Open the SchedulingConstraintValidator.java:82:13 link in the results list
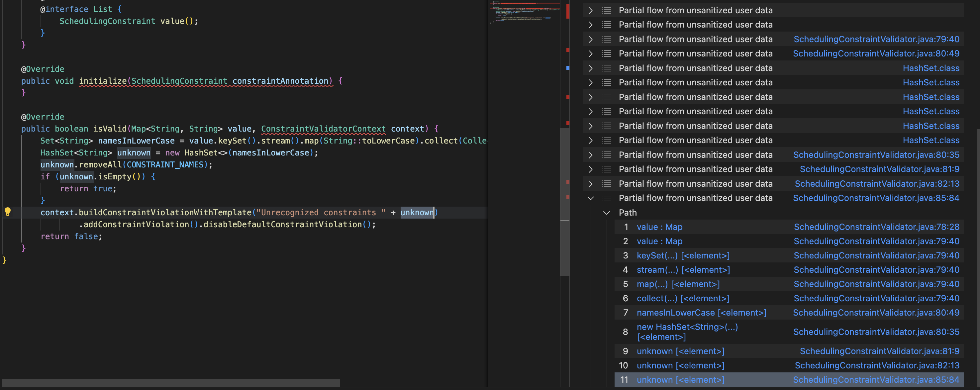Viewport: 980px width, 390px height. [877, 184]
